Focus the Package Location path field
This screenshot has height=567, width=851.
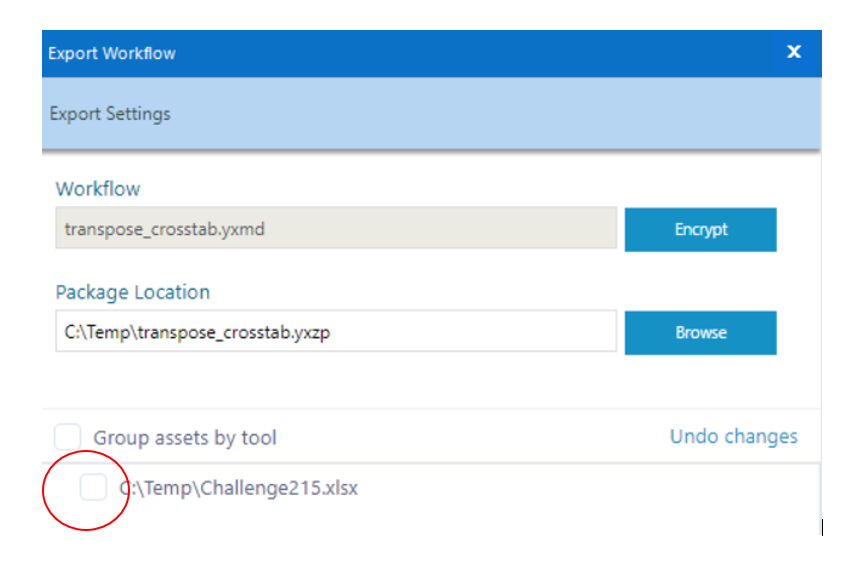click(x=335, y=332)
